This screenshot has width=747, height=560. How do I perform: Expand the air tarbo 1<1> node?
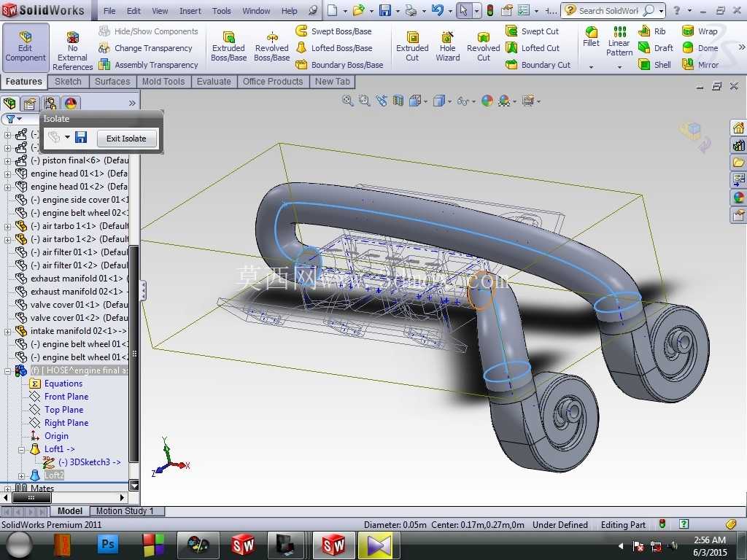7,227
